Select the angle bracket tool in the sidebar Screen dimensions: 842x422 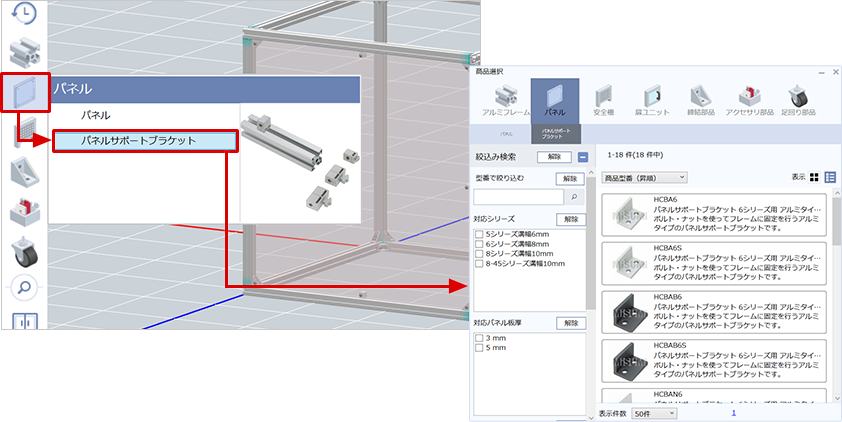25,173
